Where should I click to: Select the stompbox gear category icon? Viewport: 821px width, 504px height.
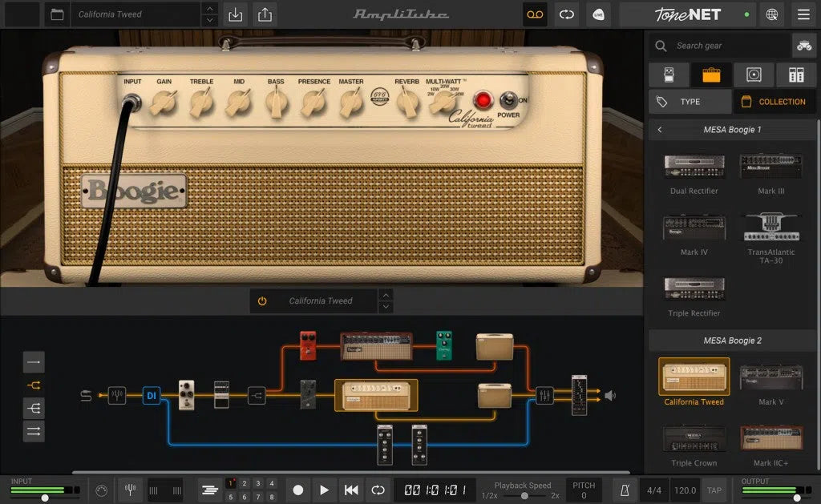(669, 74)
